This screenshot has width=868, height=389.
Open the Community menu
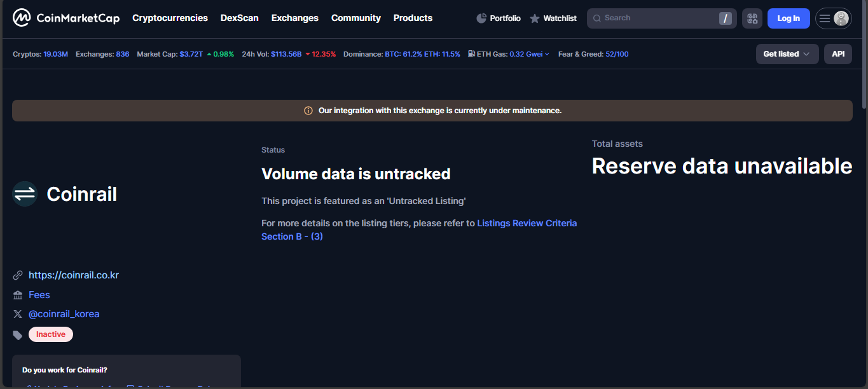tap(356, 18)
